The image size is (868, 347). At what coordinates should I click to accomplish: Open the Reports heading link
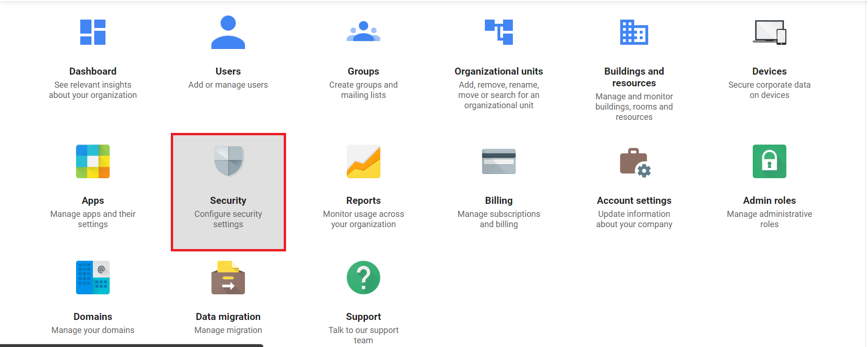pos(364,201)
